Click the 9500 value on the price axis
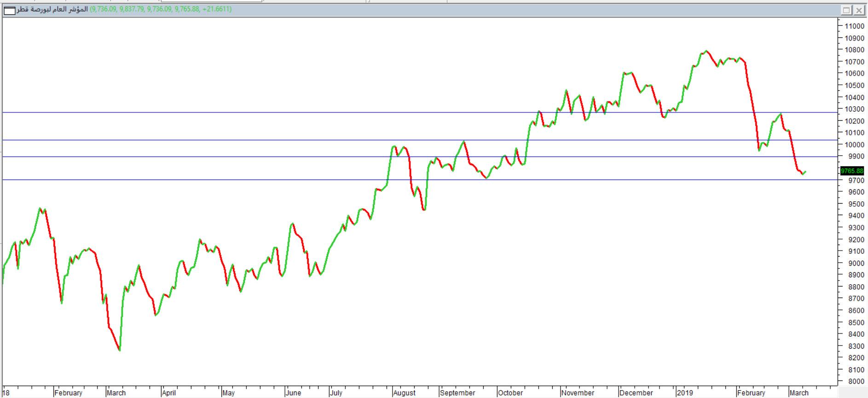 [x=856, y=204]
